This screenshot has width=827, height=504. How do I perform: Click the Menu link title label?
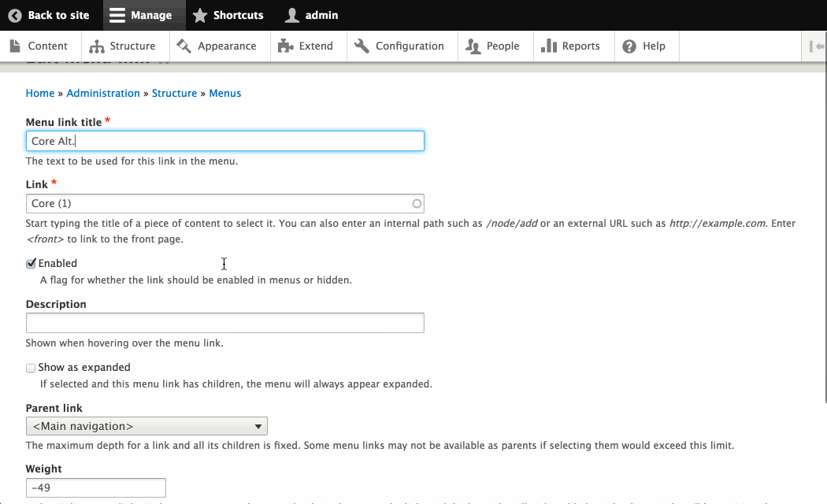[64, 122]
